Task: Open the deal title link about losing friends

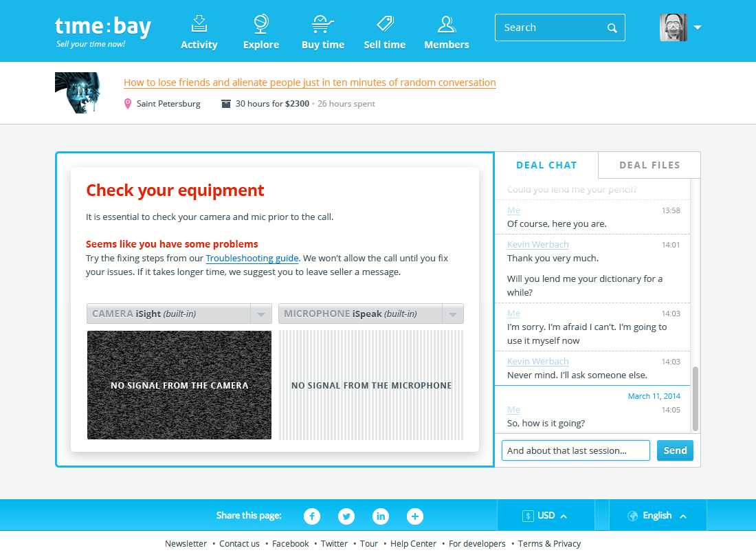Action: (309, 83)
